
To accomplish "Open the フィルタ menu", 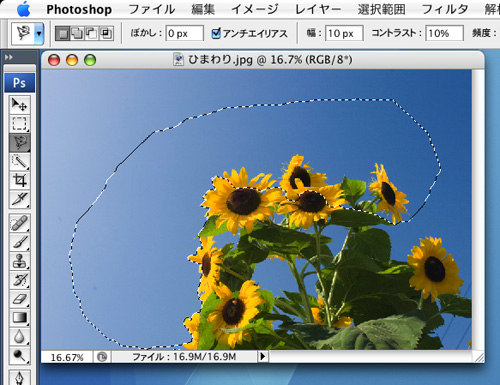I will coord(445,9).
